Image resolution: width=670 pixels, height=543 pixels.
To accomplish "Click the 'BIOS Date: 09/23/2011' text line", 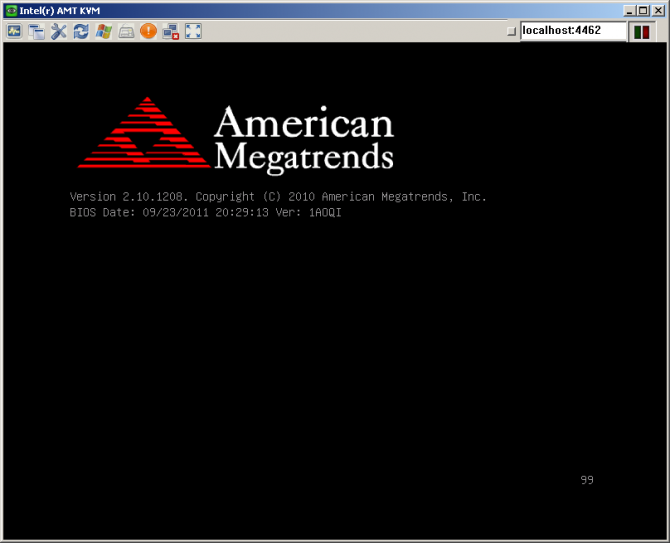I will click(205, 212).
